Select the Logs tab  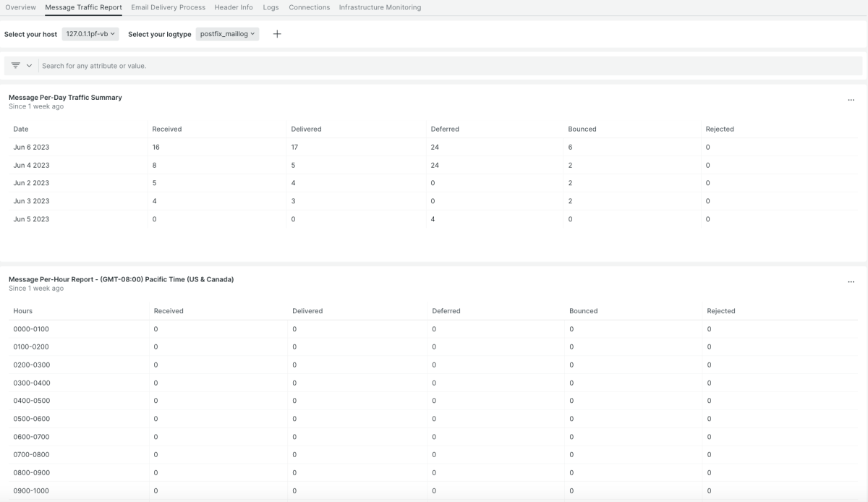[x=271, y=7]
